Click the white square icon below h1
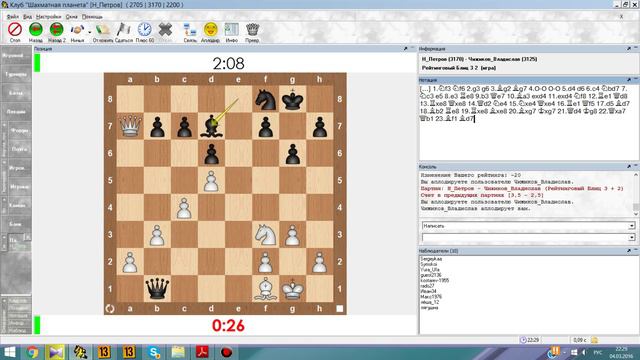 coord(340,309)
